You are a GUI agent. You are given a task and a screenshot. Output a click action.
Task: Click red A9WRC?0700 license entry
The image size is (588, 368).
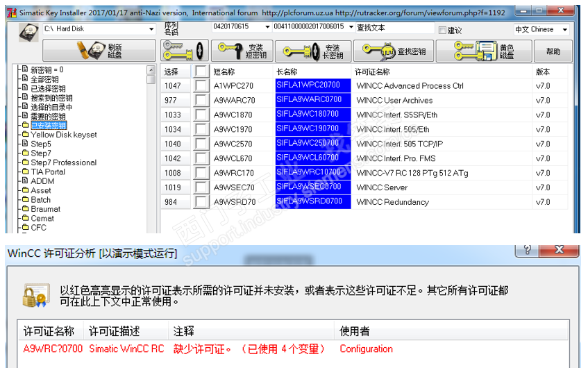pyautogui.click(x=53, y=349)
